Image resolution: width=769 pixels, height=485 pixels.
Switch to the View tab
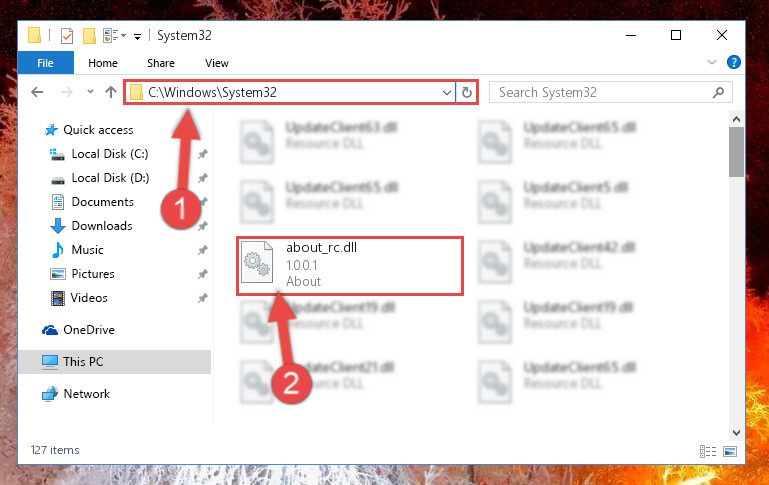217,63
